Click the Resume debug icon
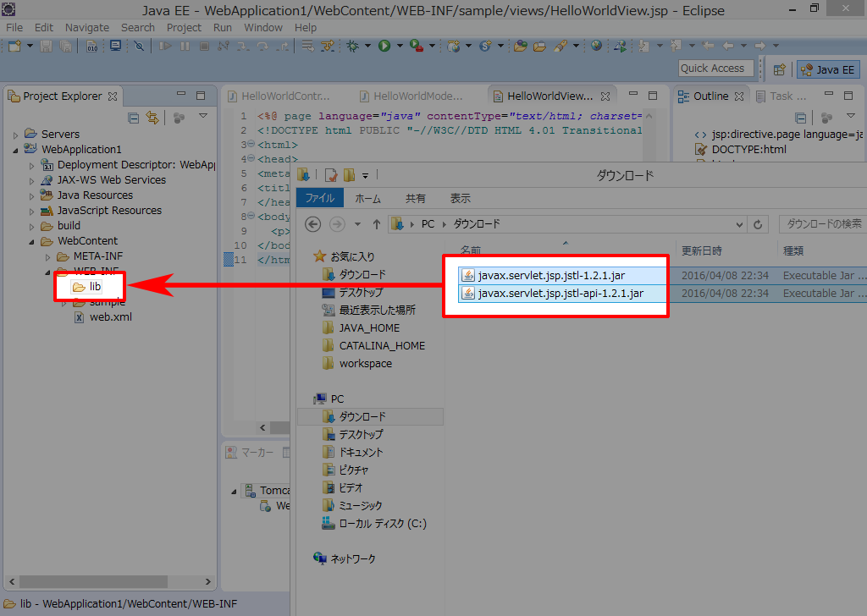867x616 pixels. pos(165,47)
